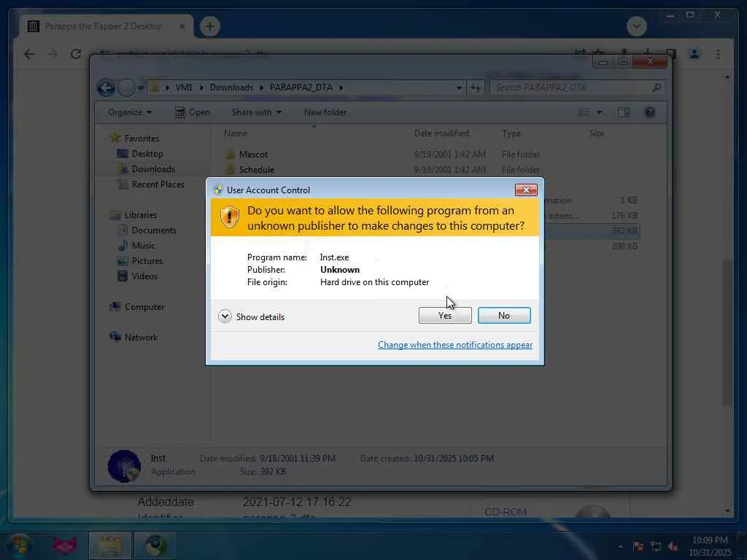Screen dimensions: 747x560
Task: Expand Show details in UAC dialog
Action: 251,316
